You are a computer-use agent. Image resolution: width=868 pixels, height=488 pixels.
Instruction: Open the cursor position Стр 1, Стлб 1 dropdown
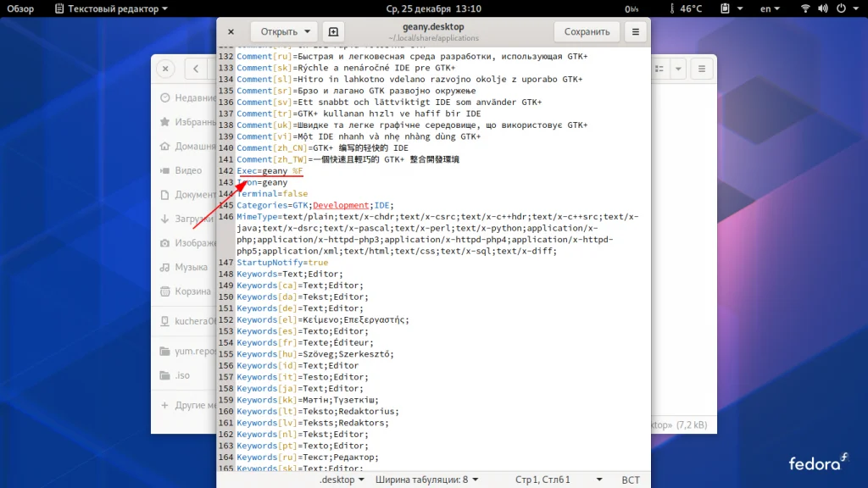tap(558, 480)
